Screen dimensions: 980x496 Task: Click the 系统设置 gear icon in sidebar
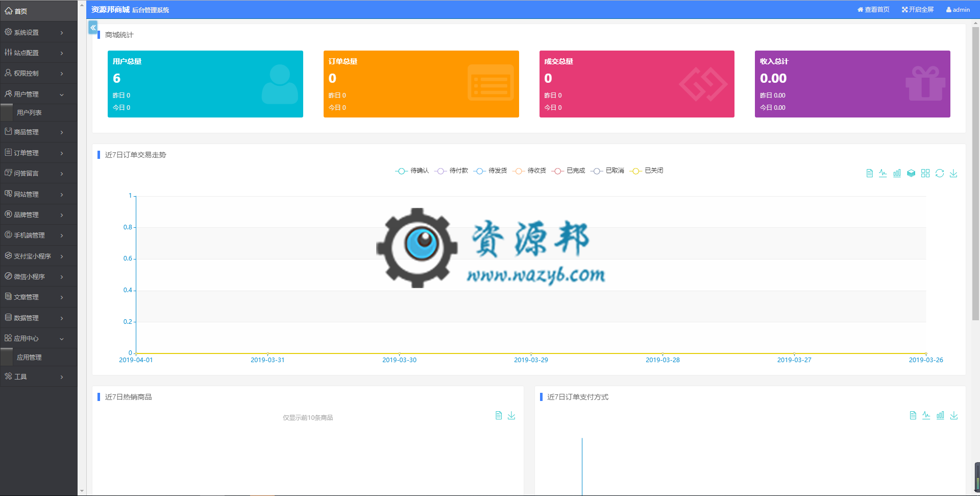click(8, 32)
